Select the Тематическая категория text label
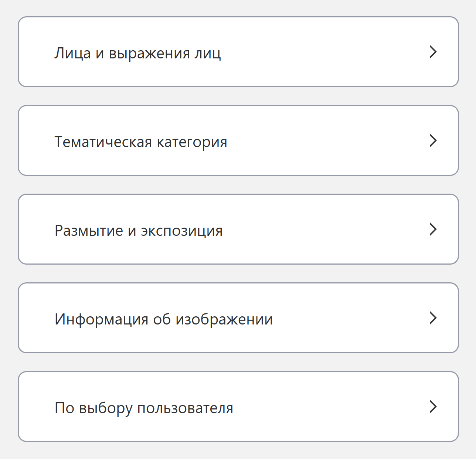 pyautogui.click(x=141, y=142)
